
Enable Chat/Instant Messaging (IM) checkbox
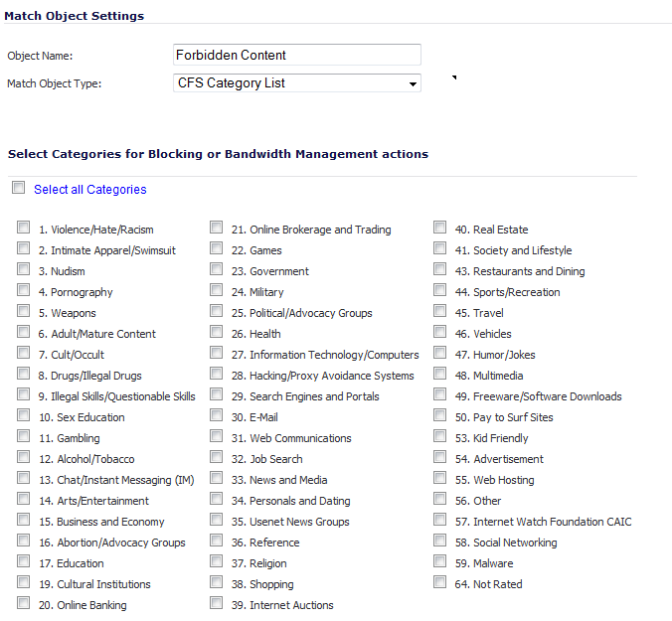pos(23,478)
